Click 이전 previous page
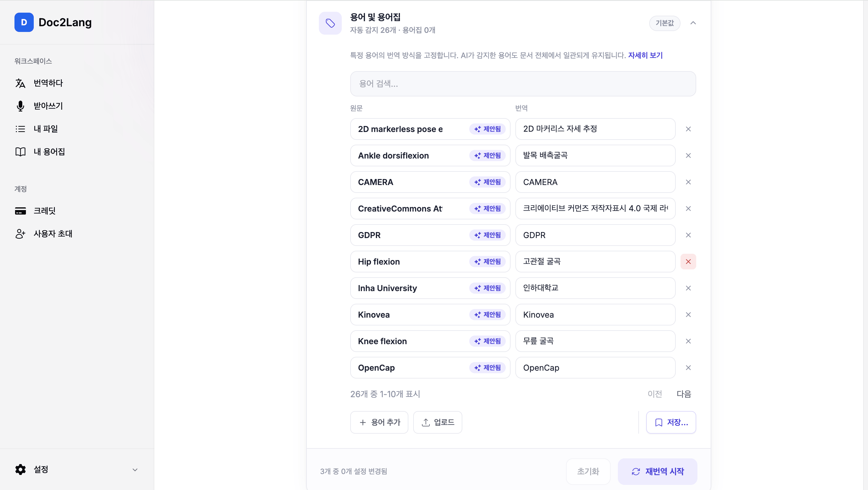Screen dimensions: 868x490 tap(655, 394)
